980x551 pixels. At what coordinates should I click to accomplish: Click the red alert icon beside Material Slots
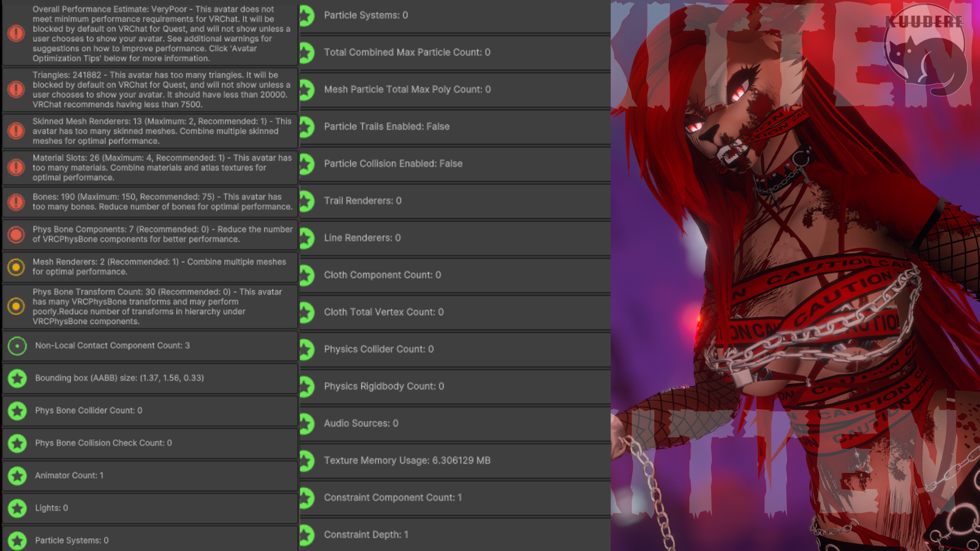pos(16,167)
